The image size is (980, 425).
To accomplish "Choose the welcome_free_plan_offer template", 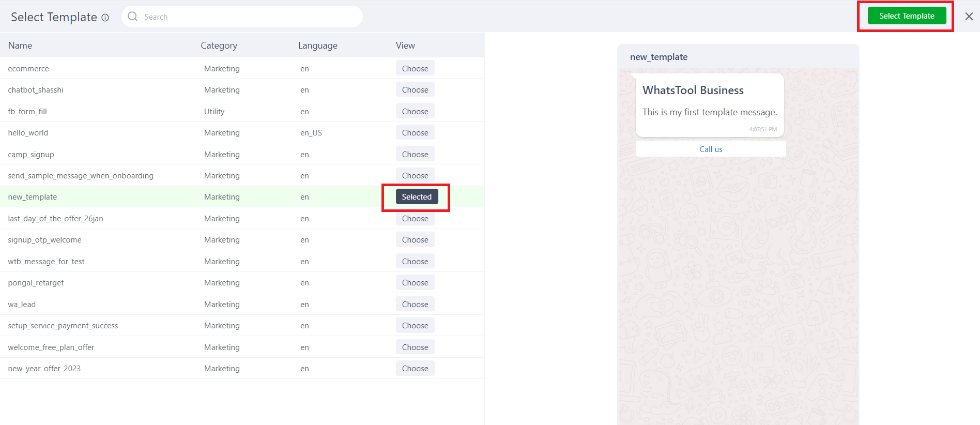I will [x=415, y=347].
